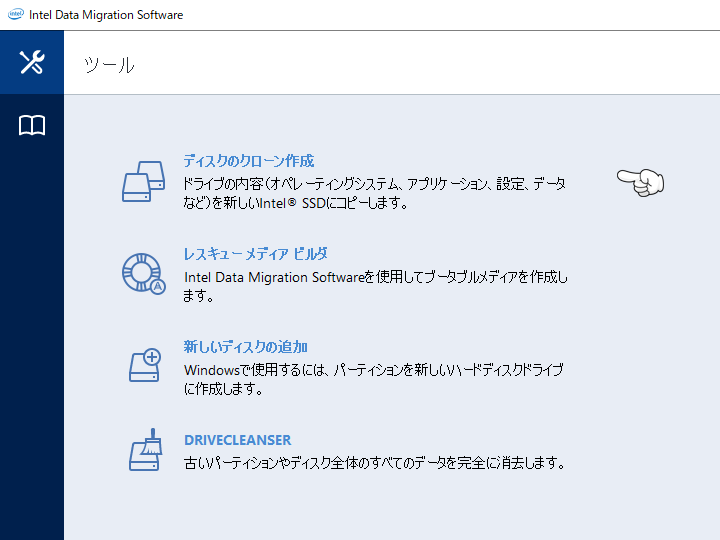Open DRIVECLEANSER link
Image resolution: width=720 pixels, height=540 pixels.
click(237, 440)
